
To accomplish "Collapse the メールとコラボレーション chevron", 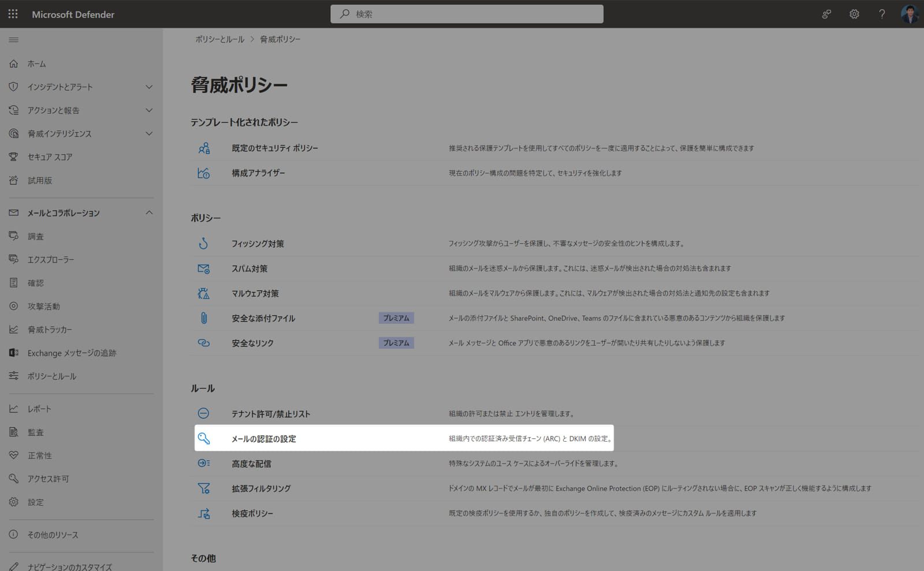I will pos(149,212).
